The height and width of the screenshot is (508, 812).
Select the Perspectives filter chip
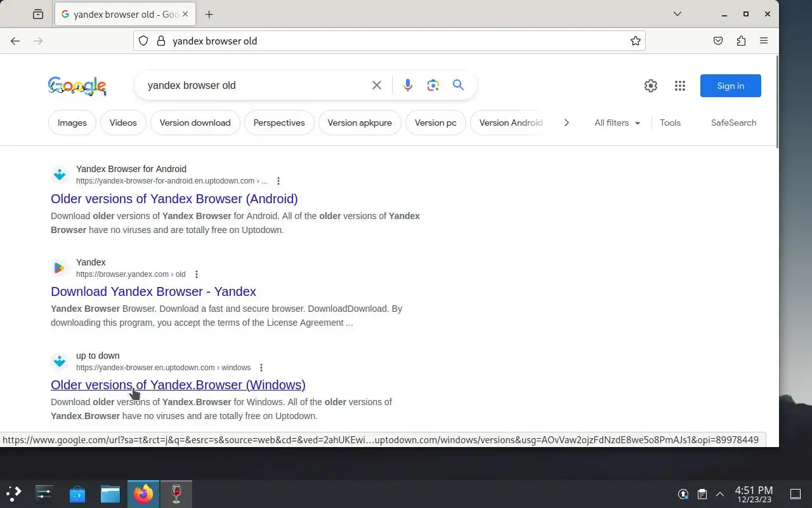(x=279, y=123)
